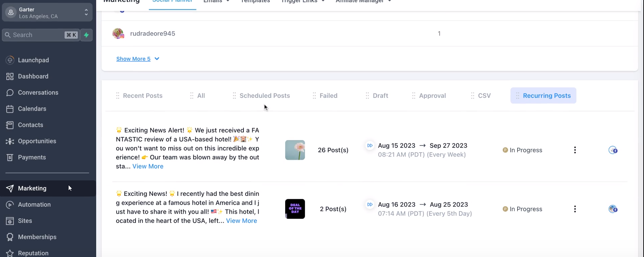Screen dimensions: 644x257
Task: Click account icon on Aug 16 2023 row
Action: tap(613, 209)
